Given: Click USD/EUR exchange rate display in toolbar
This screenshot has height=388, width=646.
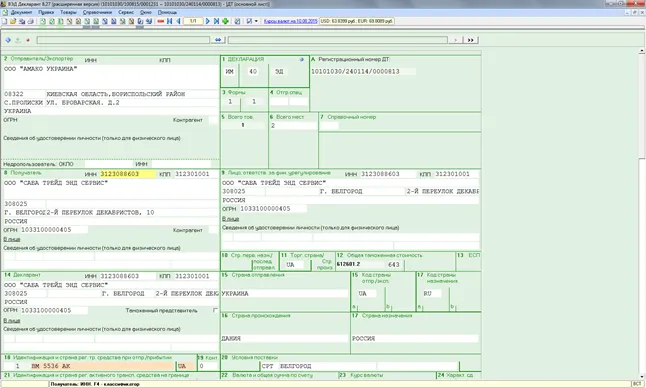Looking at the screenshot, I should [357, 21].
